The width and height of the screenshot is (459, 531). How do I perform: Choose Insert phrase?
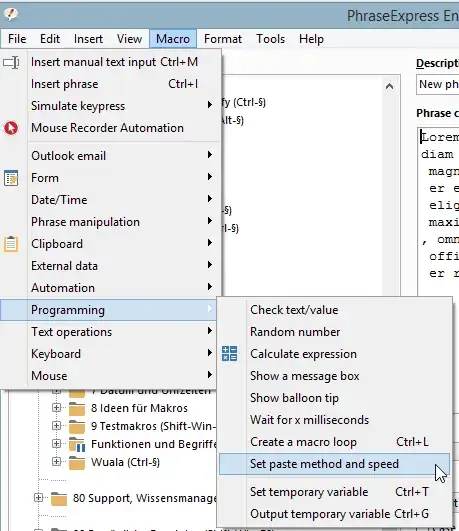click(111, 84)
